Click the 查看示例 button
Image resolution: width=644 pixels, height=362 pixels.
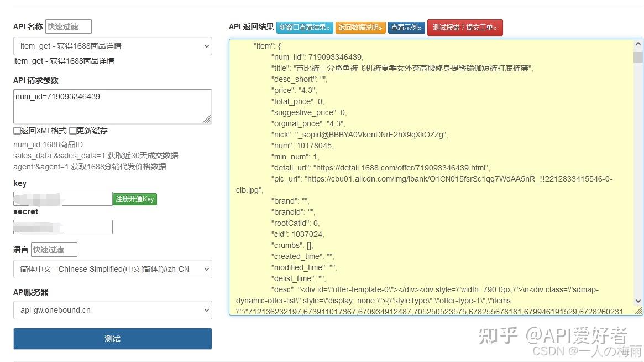(406, 27)
